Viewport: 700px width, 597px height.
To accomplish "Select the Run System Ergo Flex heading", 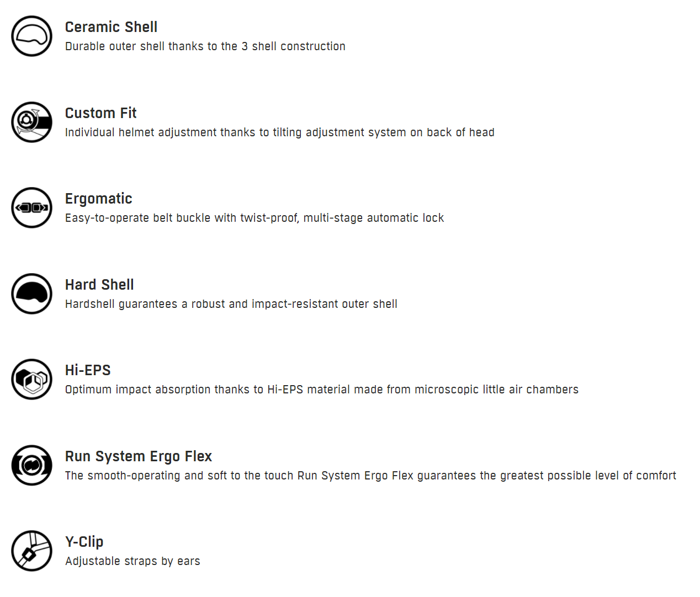I will click(139, 457).
